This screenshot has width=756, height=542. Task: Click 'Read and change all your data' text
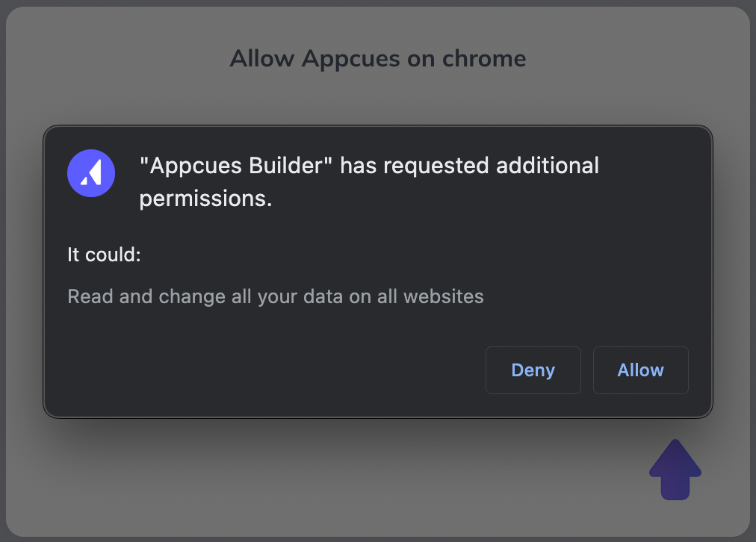point(206,297)
